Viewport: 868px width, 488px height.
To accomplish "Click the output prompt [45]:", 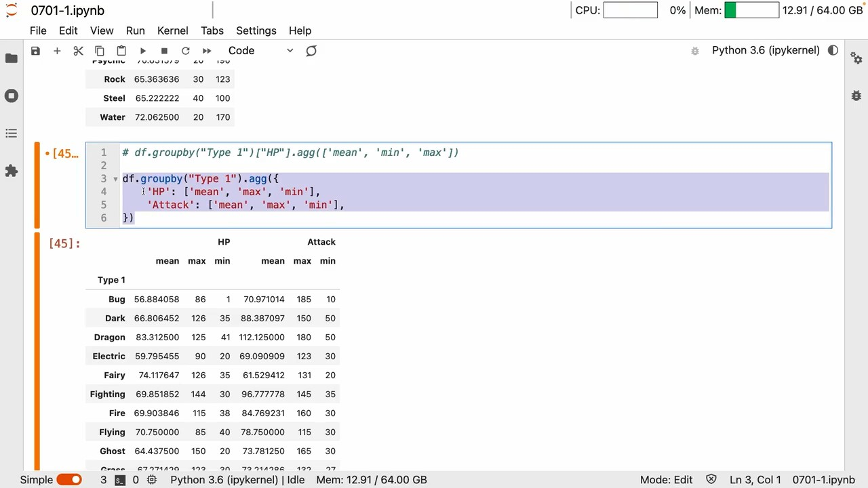I will [64, 243].
